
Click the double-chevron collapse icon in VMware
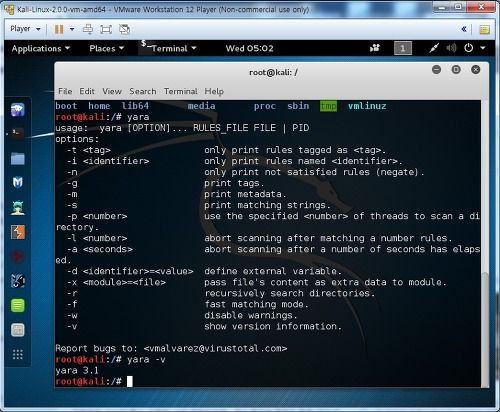(x=464, y=29)
